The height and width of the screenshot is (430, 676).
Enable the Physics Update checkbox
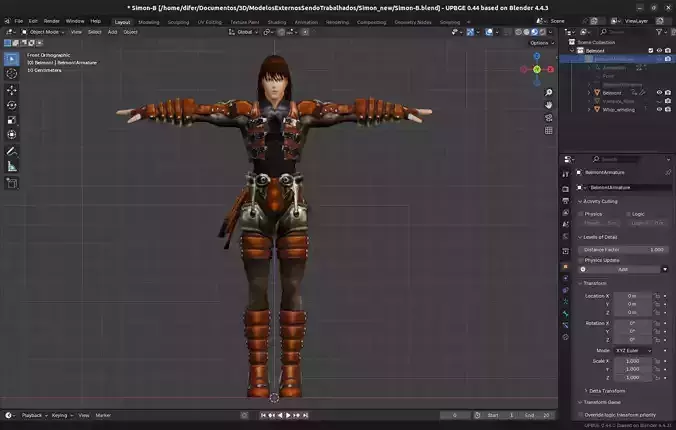pyautogui.click(x=581, y=260)
